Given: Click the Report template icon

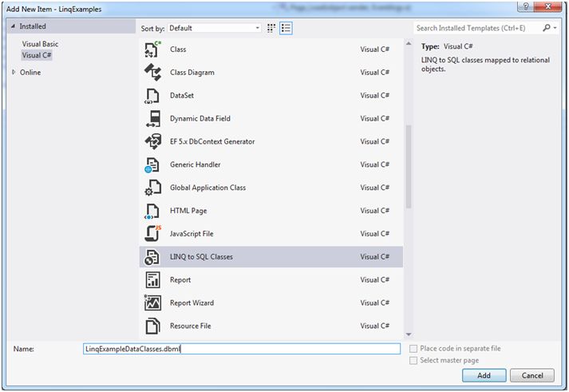Looking at the screenshot, I should (x=152, y=280).
